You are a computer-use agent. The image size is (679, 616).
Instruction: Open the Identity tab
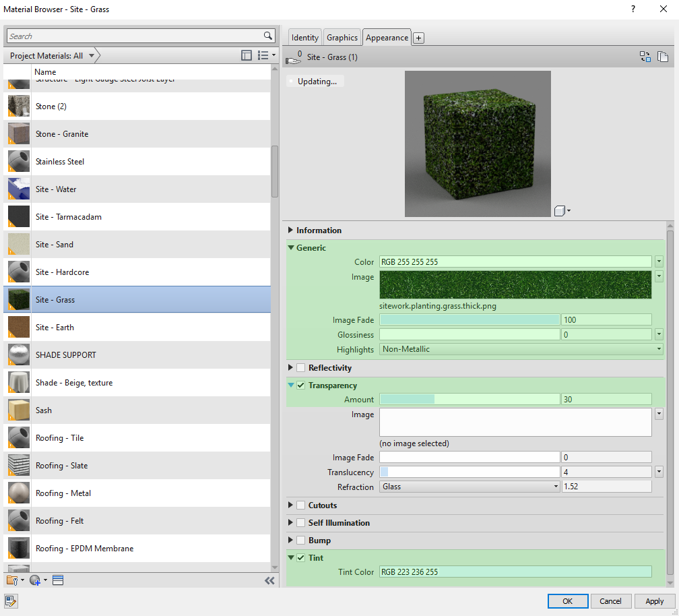[304, 37]
